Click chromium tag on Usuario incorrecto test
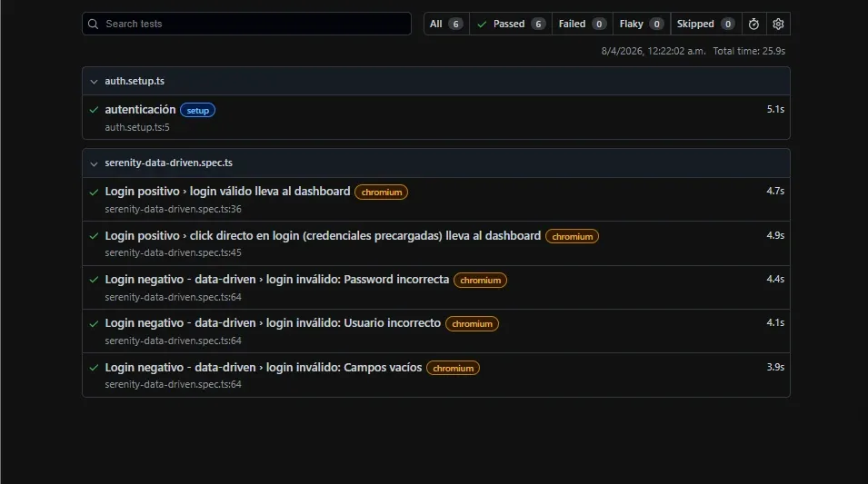 (x=473, y=323)
